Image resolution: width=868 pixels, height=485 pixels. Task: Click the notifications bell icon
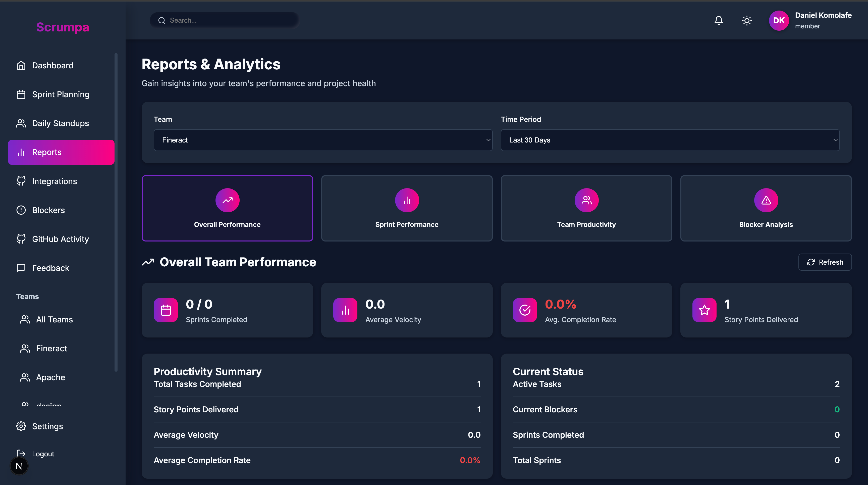click(x=718, y=21)
